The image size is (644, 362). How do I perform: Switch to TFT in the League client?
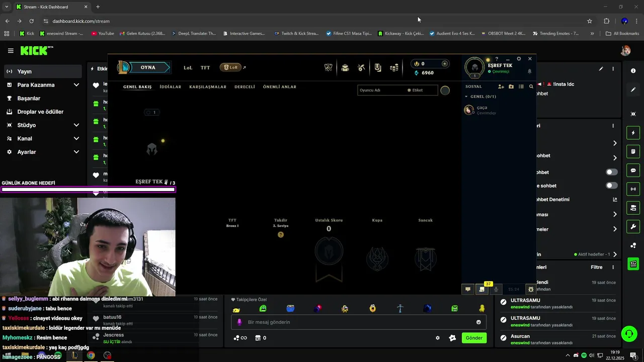[205, 67]
